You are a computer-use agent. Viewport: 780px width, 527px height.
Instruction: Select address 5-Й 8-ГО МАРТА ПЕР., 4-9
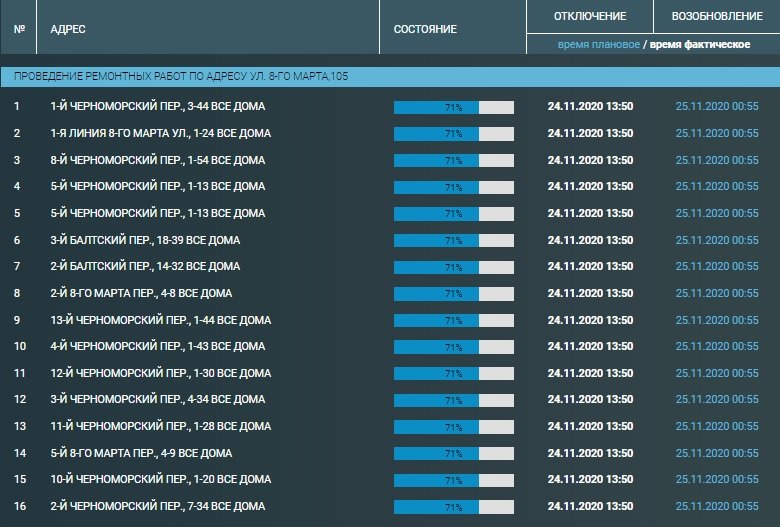(141, 453)
